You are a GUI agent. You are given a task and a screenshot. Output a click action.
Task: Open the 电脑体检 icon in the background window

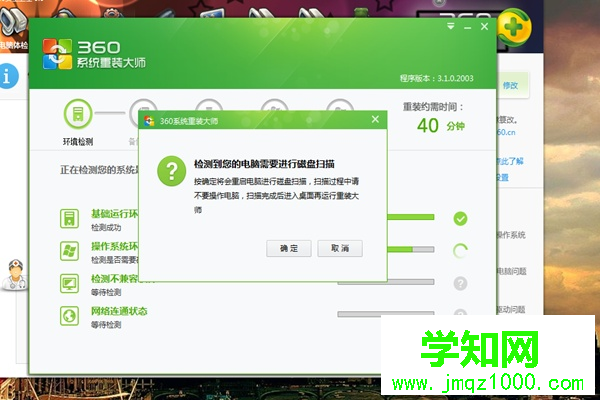13,29
